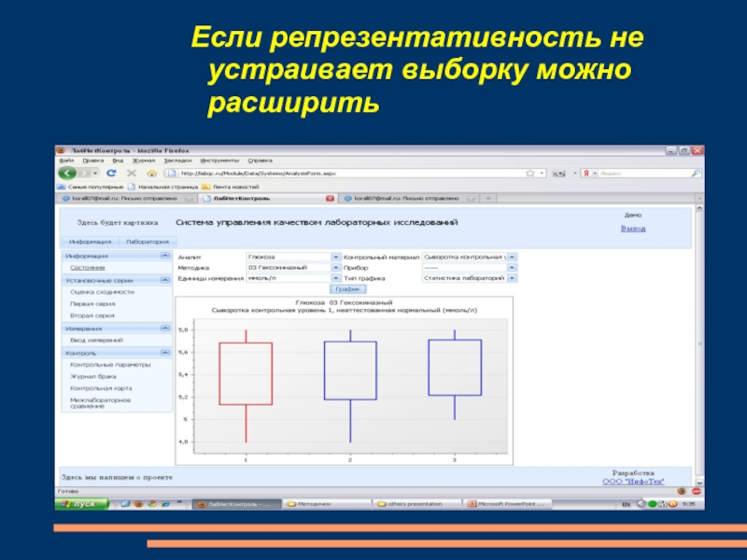The width and height of the screenshot is (747, 560).
Task: Open the Состояние sidebar link
Action: click(87, 268)
